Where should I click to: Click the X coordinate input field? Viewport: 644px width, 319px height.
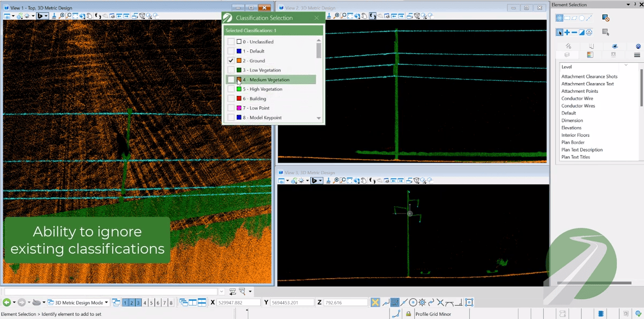(238, 302)
